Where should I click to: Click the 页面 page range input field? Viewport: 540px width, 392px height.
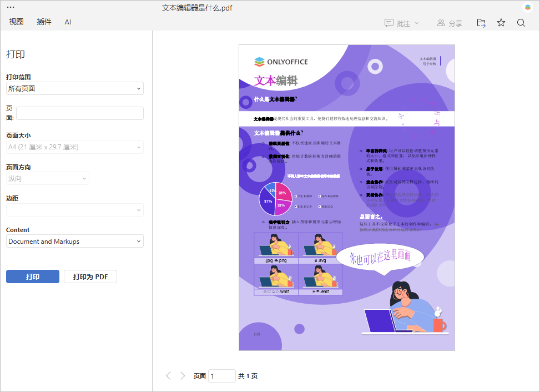coord(79,113)
